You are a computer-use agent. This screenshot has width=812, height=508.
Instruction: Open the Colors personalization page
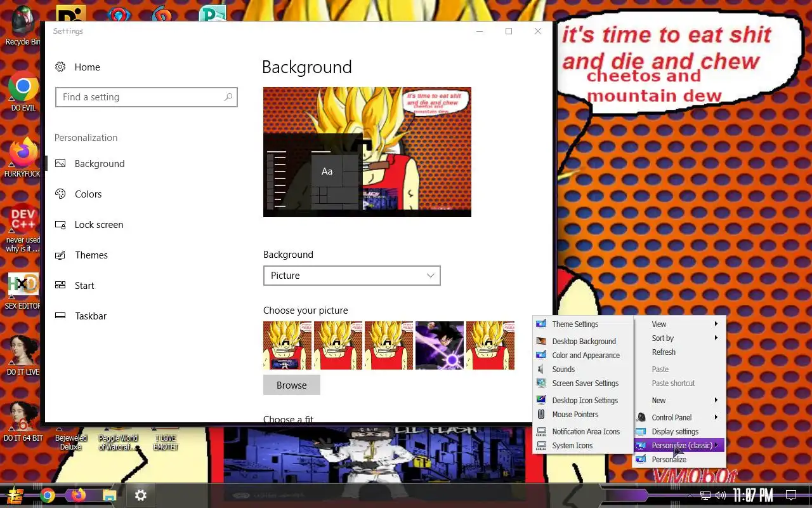(88, 194)
